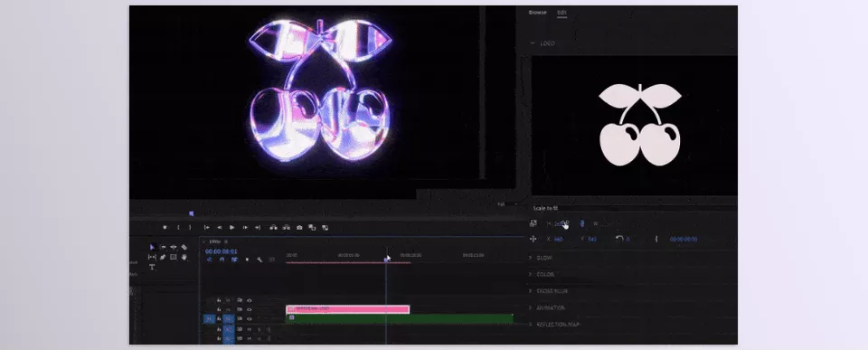Viewport: 868px width, 350px height.
Task: Select the pink clip on V2
Action: point(347,309)
